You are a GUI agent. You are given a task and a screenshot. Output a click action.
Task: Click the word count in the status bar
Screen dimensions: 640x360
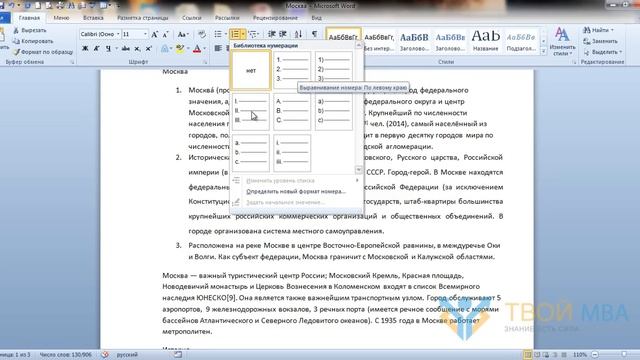pos(65,355)
